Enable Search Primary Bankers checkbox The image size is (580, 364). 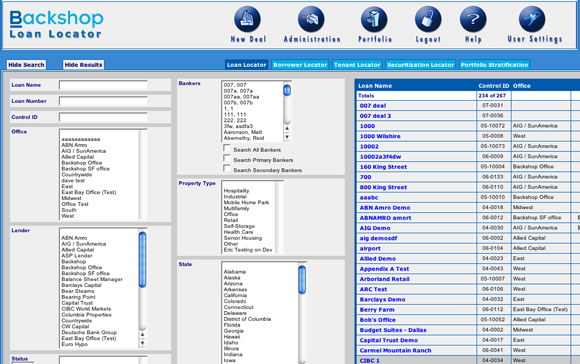pyautogui.click(x=226, y=158)
